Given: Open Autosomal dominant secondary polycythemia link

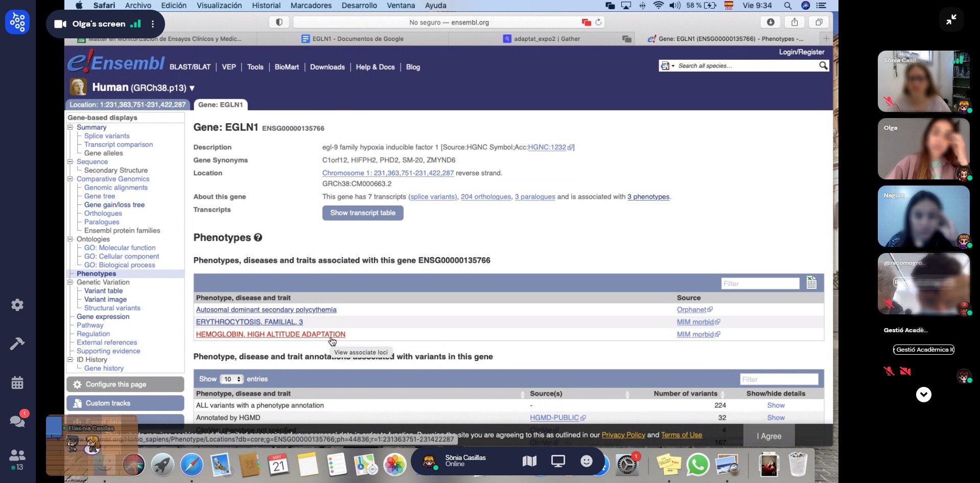Looking at the screenshot, I should coord(266,310).
